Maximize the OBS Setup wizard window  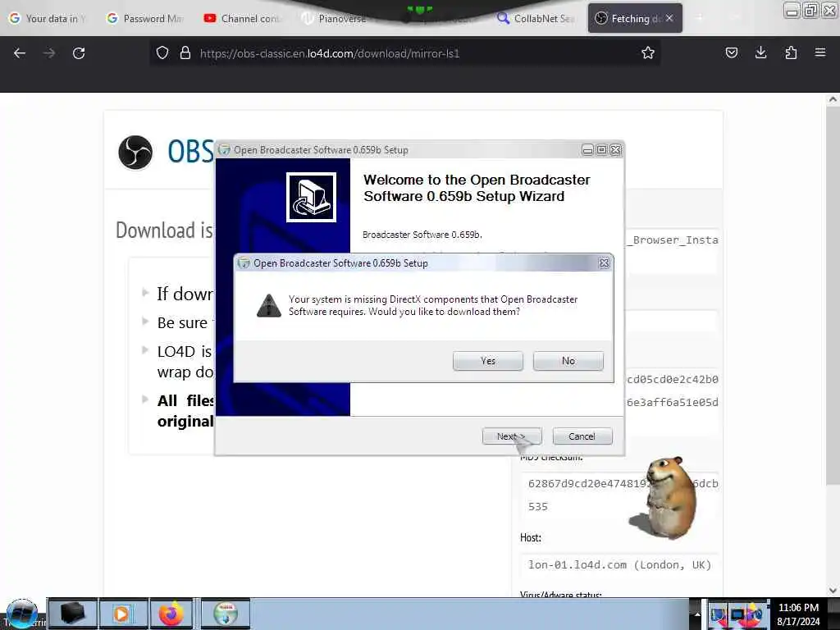pyautogui.click(x=601, y=150)
